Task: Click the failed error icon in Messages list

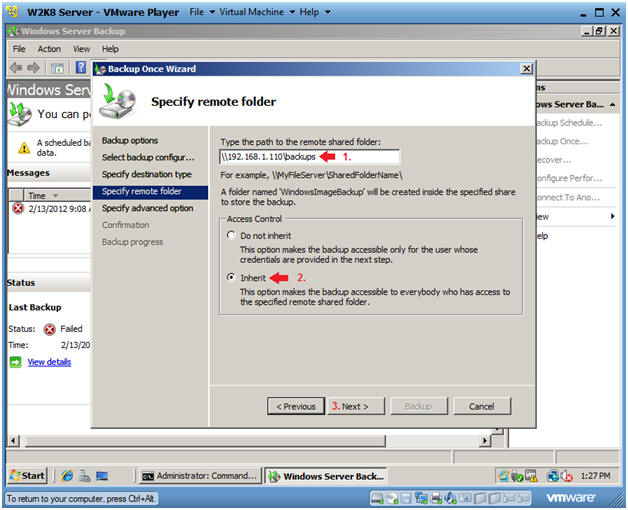Action: [18, 208]
